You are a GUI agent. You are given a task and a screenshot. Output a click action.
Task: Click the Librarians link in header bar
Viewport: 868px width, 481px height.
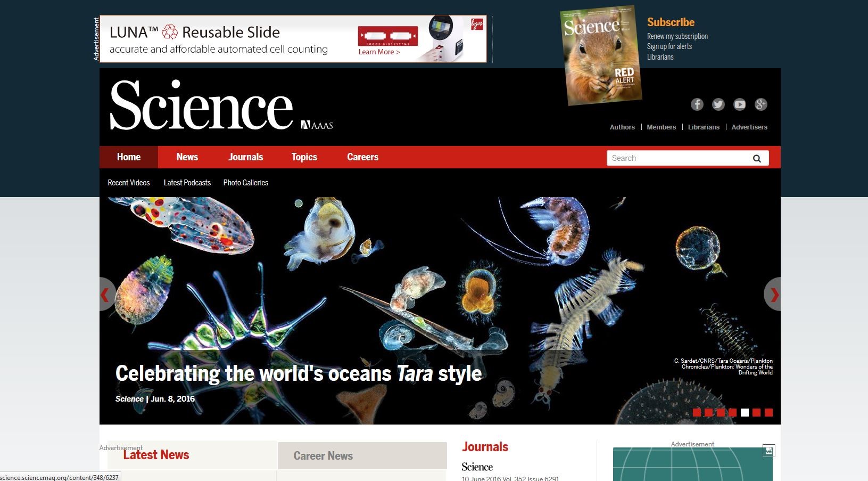pyautogui.click(x=704, y=127)
